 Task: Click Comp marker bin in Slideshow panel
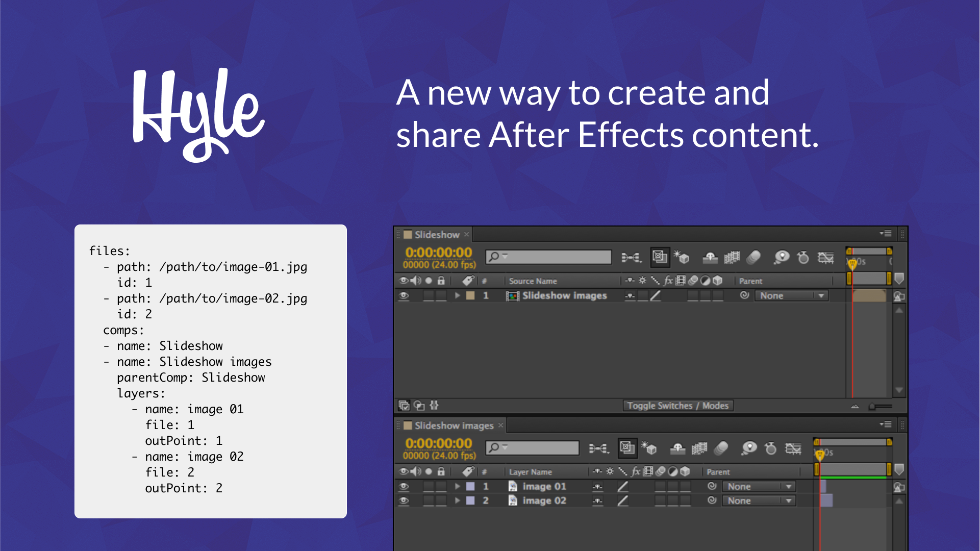coord(899,279)
